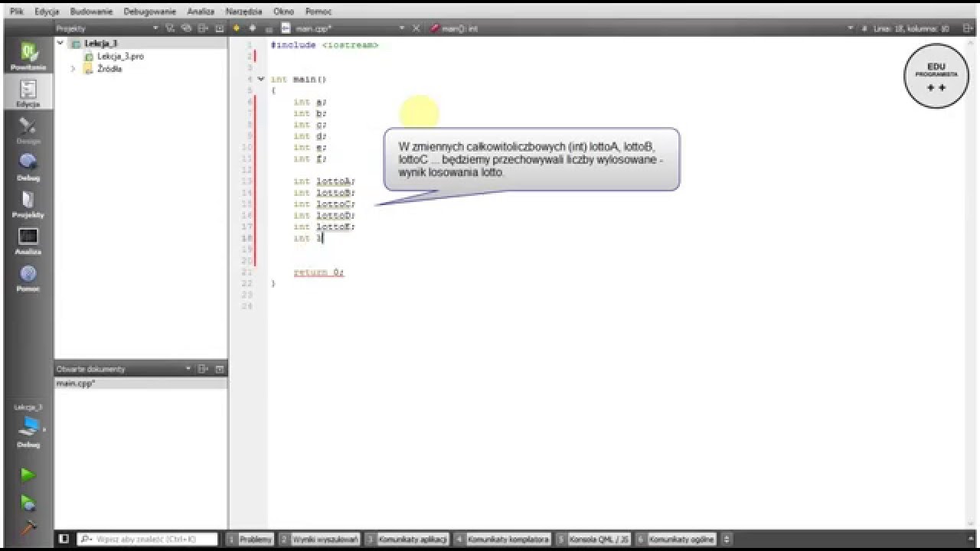Select the Lekcja_3 project root
Image resolution: width=980 pixels, height=551 pixels.
[x=100, y=44]
